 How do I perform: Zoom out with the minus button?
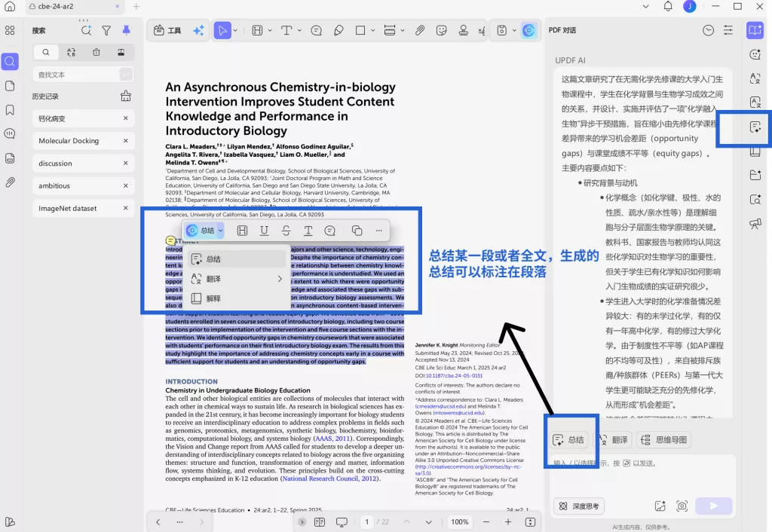[486, 521]
